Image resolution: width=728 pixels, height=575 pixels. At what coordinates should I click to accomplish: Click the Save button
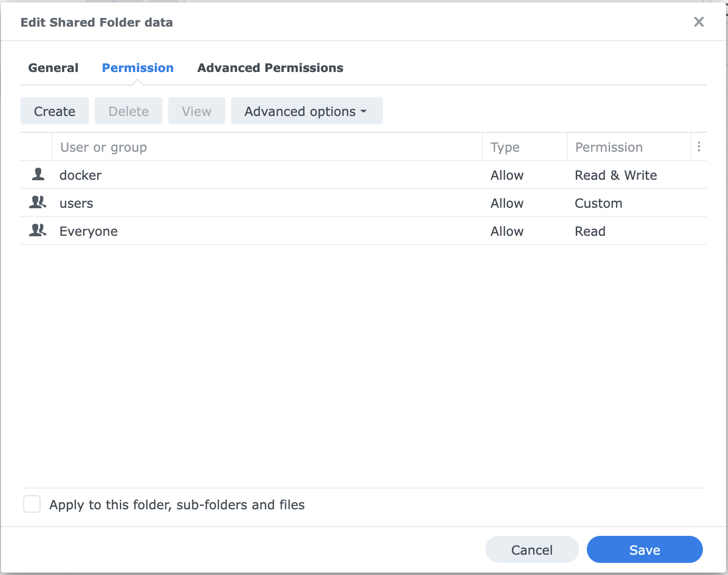[x=644, y=549]
